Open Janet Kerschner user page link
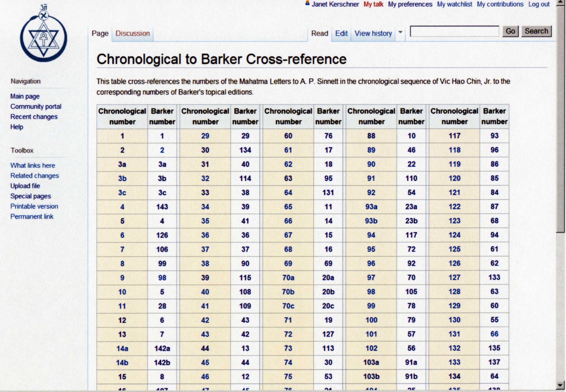This screenshot has height=392, width=566. point(335,4)
